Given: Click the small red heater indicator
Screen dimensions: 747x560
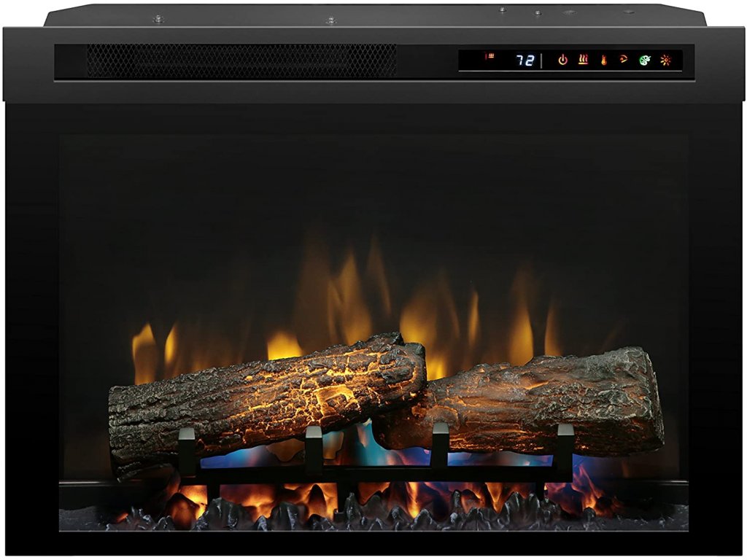Looking at the screenshot, I should [489, 56].
